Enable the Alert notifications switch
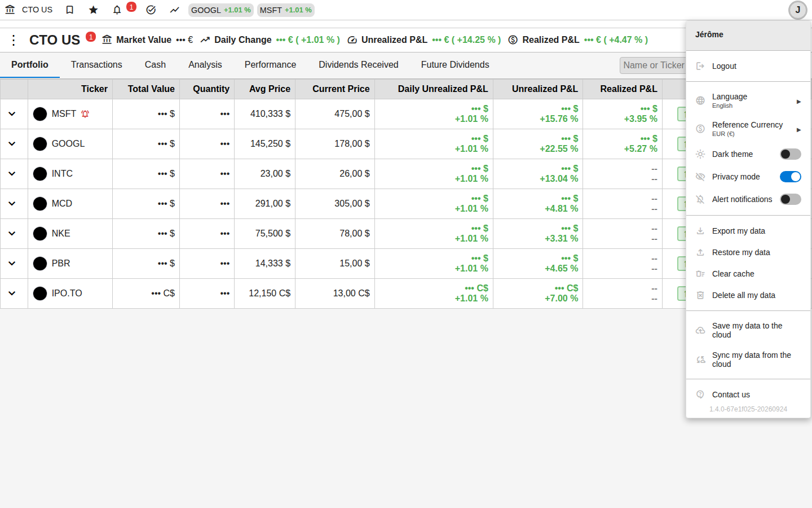The width and height of the screenshot is (812, 508). tap(791, 199)
